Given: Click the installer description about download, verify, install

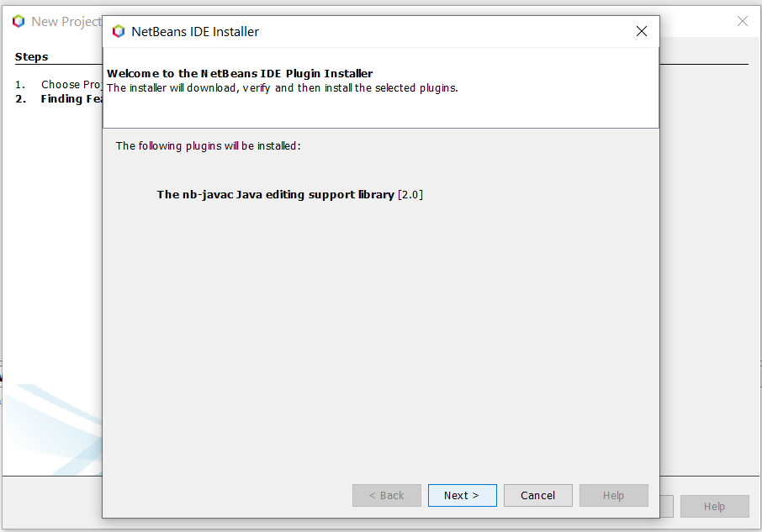Looking at the screenshot, I should (283, 88).
